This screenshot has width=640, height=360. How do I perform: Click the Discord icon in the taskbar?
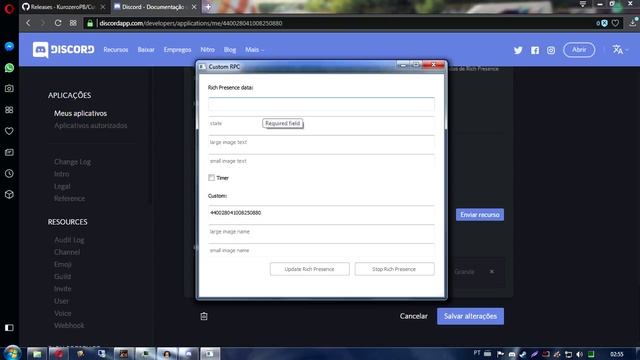click(x=188, y=353)
